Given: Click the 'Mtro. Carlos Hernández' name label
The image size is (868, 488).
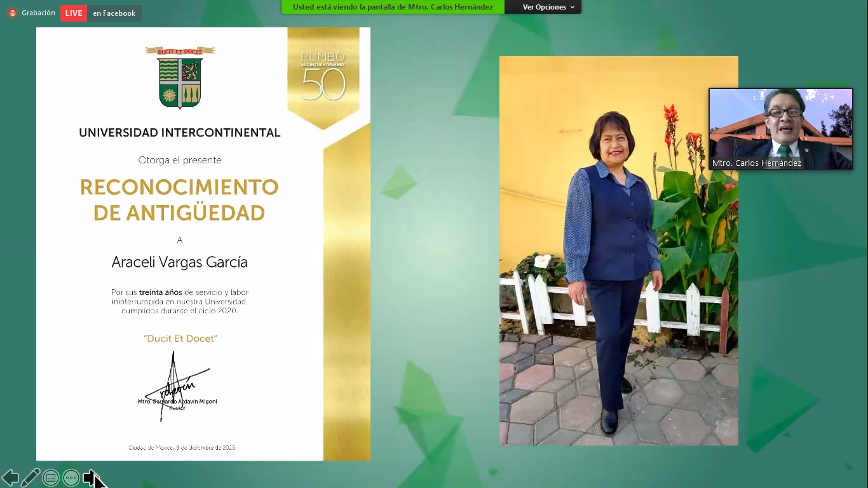Looking at the screenshot, I should pyautogui.click(x=757, y=163).
